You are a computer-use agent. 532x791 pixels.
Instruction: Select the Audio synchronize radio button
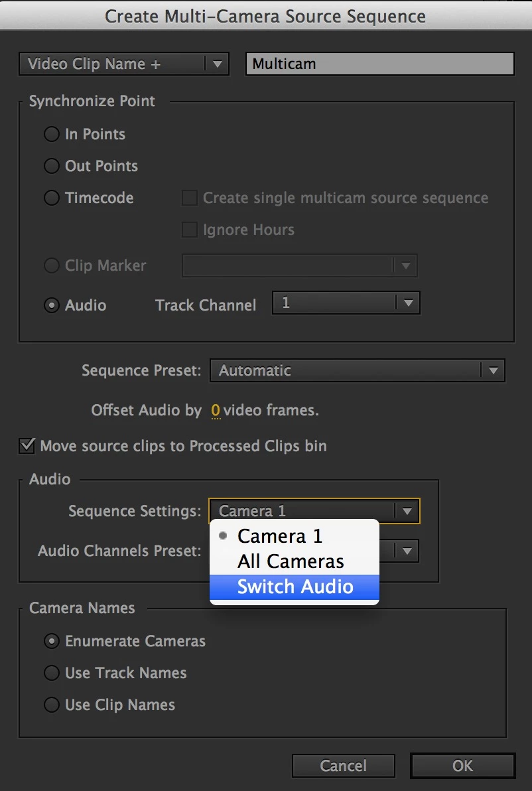click(x=52, y=305)
